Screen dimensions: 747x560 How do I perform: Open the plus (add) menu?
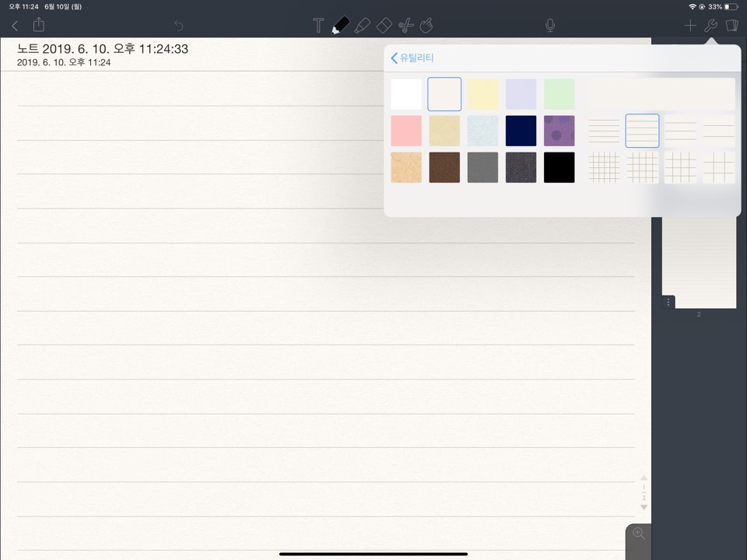690,25
